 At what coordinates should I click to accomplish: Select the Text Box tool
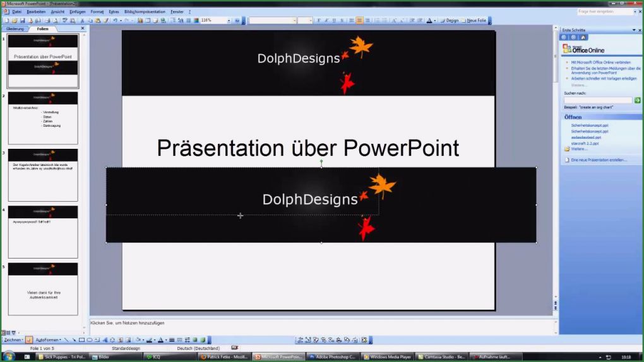[97, 340]
